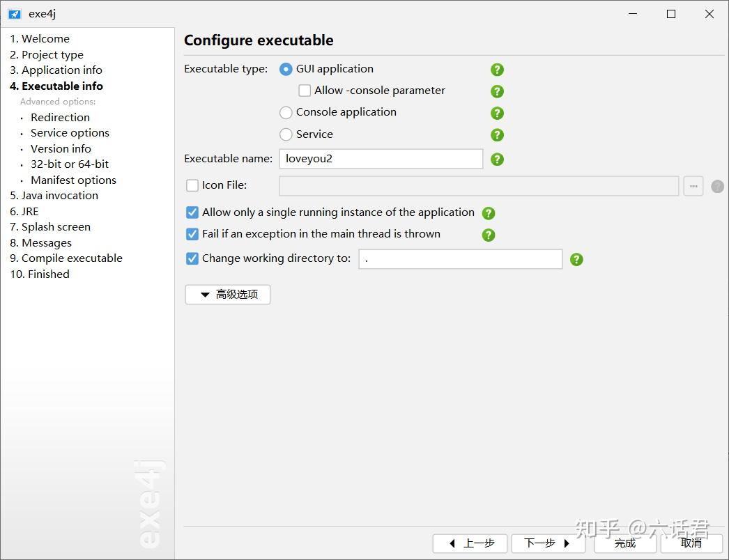Click the Executable name text field

pos(381,159)
